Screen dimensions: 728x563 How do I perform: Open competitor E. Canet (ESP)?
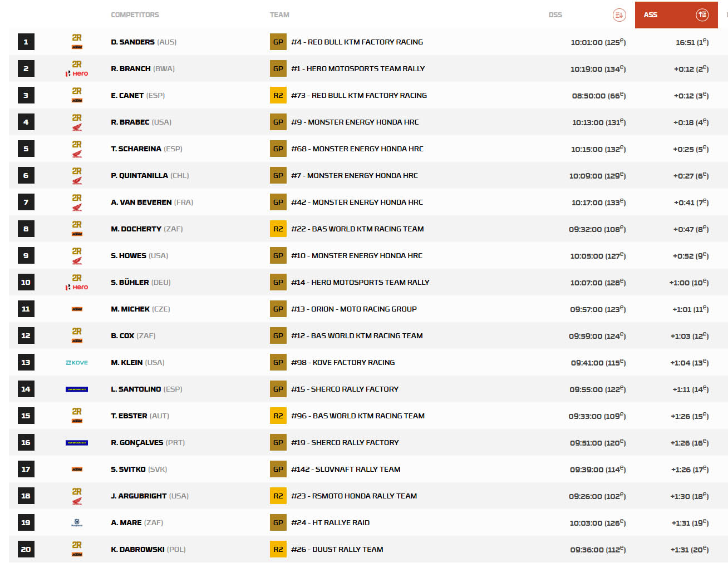pos(138,95)
